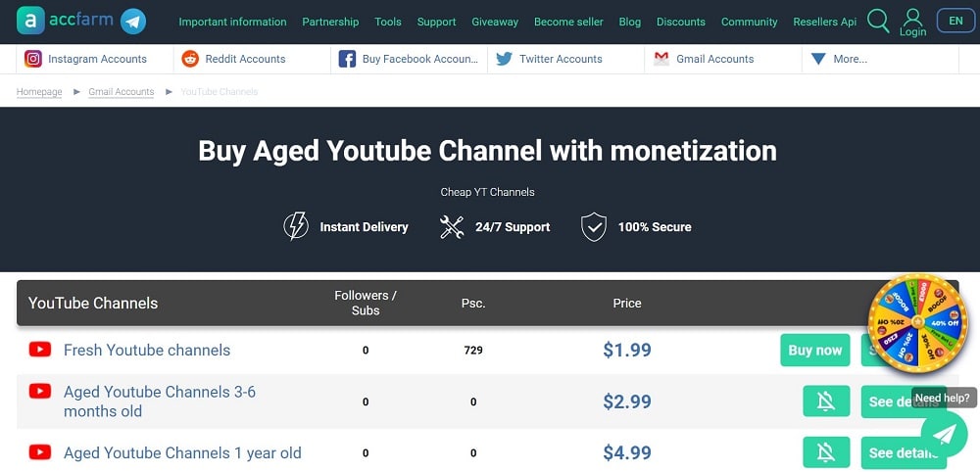
Task: Open the Discounts page
Action: point(681,22)
